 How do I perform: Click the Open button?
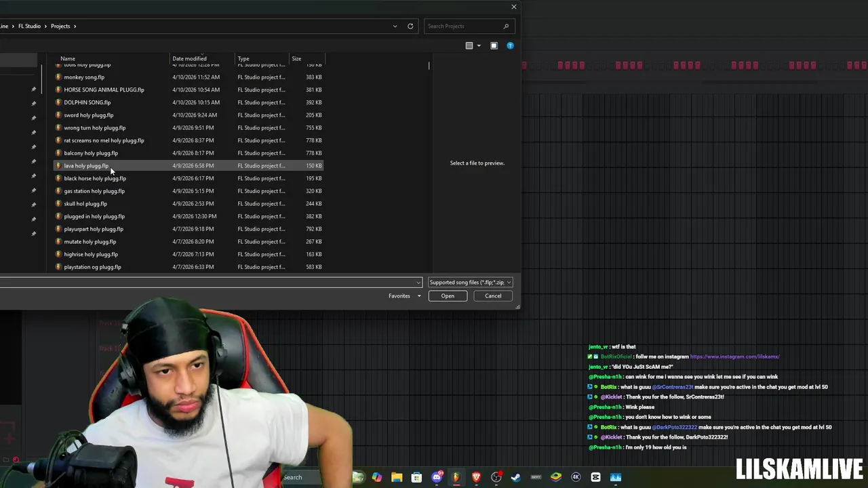click(x=448, y=296)
